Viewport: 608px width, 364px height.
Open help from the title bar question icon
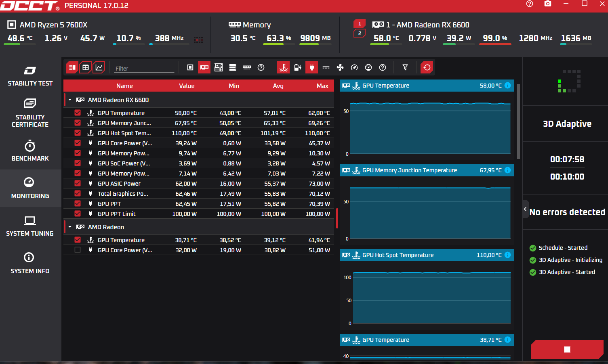point(530,4)
